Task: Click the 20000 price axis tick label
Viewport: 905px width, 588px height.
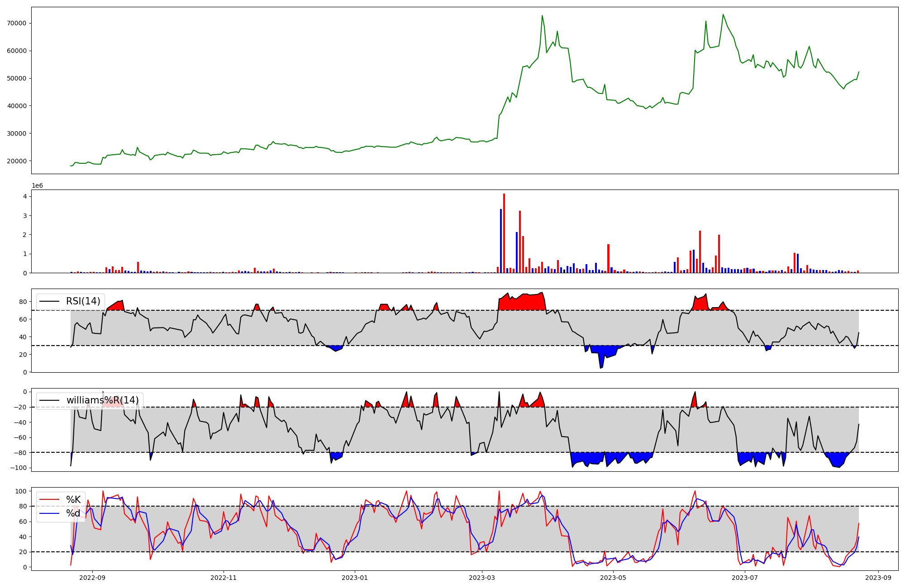Action: click(16, 161)
